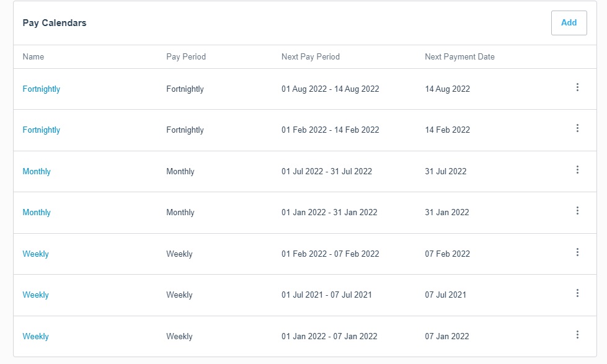Click the Next Pay Period column header
The image size is (607, 364).
click(311, 57)
